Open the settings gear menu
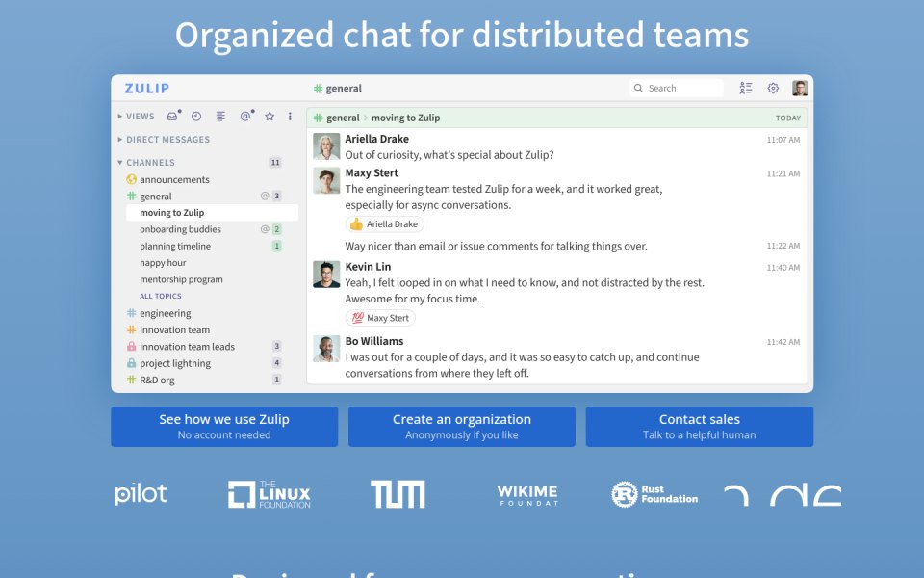Image resolution: width=924 pixels, height=578 pixels. point(773,88)
